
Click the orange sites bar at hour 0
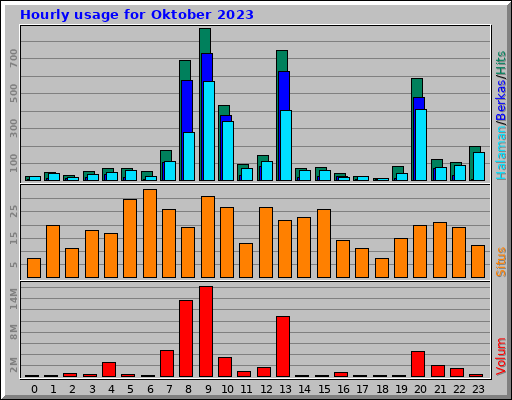point(34,268)
